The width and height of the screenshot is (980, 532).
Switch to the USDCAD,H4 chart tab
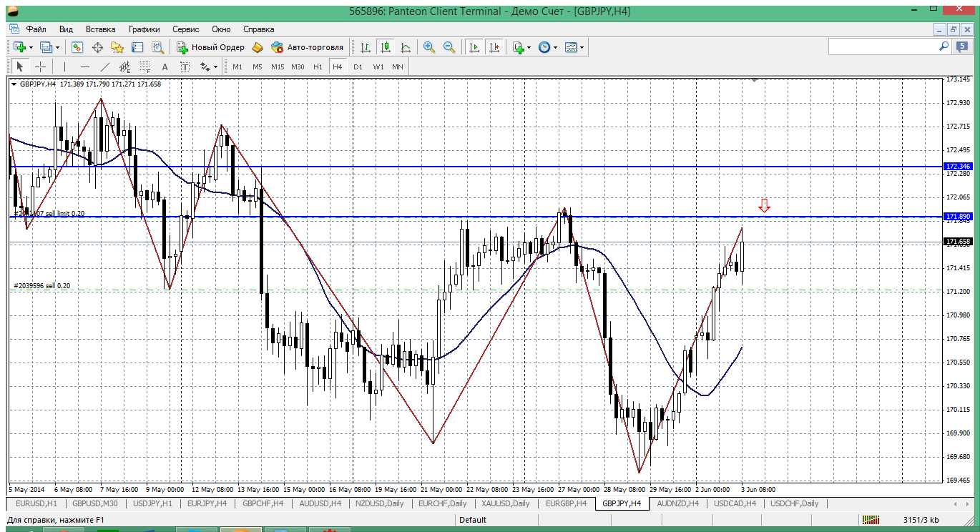[x=735, y=503]
